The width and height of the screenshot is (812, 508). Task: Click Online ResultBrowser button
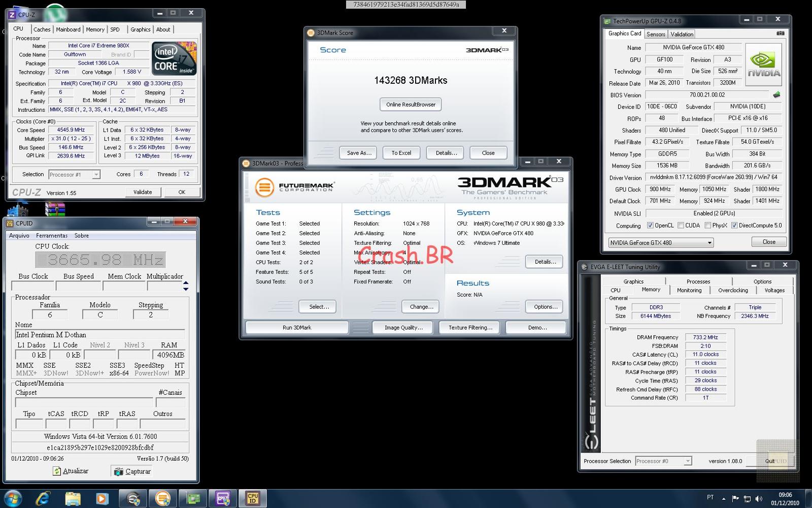point(411,105)
